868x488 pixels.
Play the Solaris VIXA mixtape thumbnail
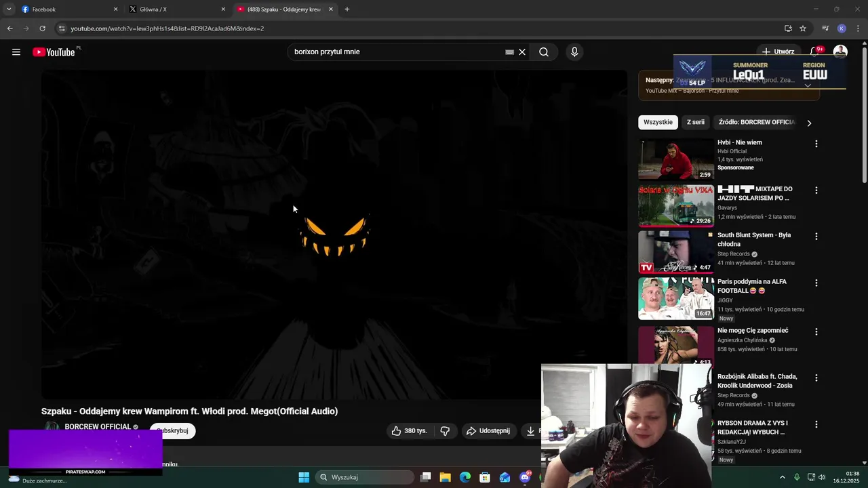click(x=676, y=205)
